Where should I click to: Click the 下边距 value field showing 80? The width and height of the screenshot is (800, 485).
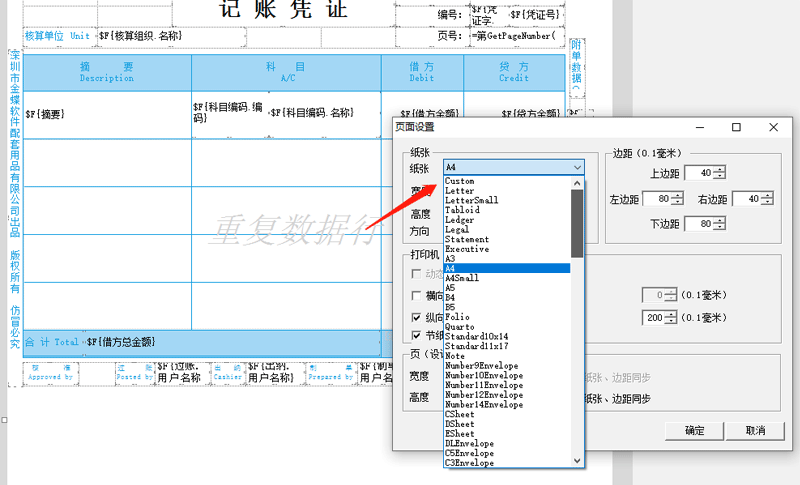click(x=699, y=223)
